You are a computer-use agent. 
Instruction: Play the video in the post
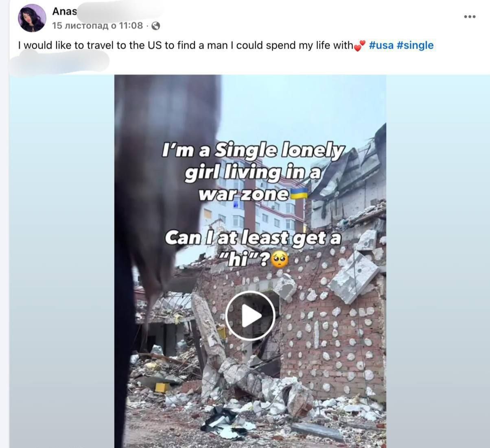pos(250,316)
